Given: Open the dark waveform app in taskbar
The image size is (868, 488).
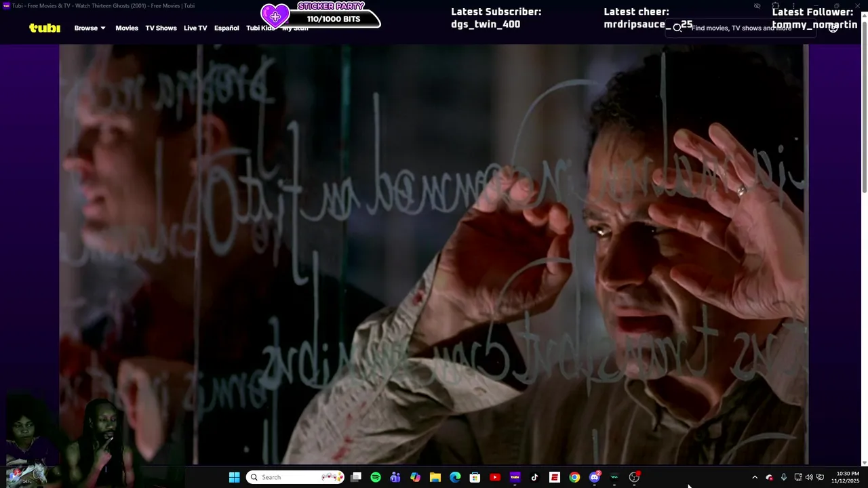Looking at the screenshot, I should (x=614, y=477).
